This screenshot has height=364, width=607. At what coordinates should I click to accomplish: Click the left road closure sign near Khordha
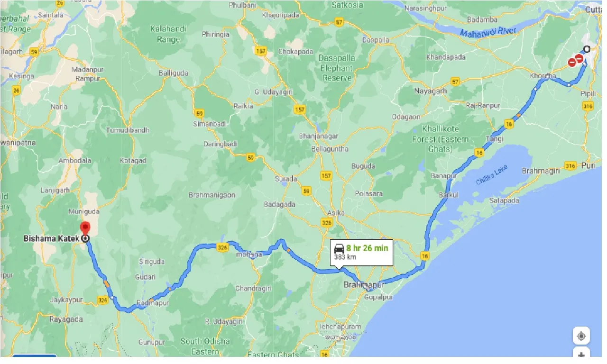[572, 62]
